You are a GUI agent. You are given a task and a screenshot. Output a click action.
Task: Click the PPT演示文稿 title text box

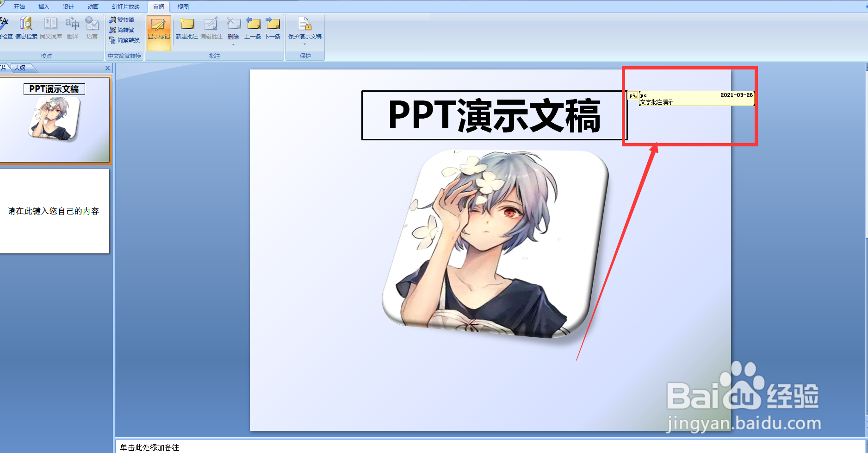pos(494,115)
